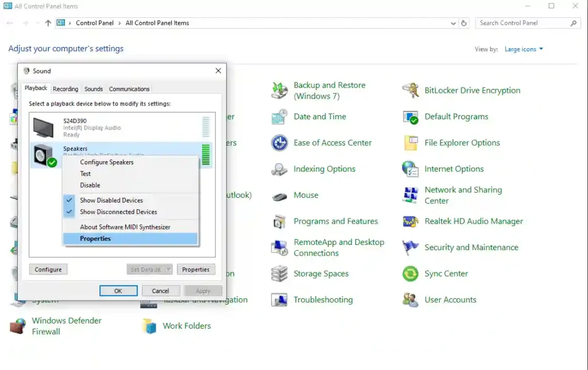This screenshot has width=588, height=370.
Task: Open the Security and Maintenance flag icon
Action: point(410,248)
